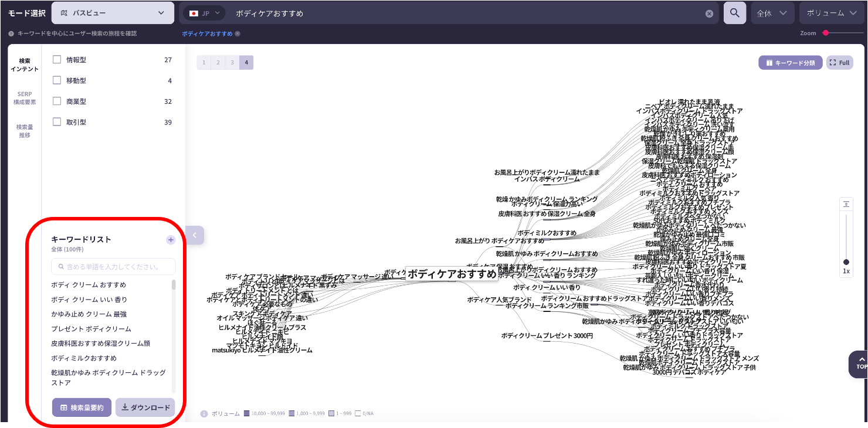This screenshot has width=868, height=428.
Task: Open 検索量要約 summary
Action: [82, 407]
